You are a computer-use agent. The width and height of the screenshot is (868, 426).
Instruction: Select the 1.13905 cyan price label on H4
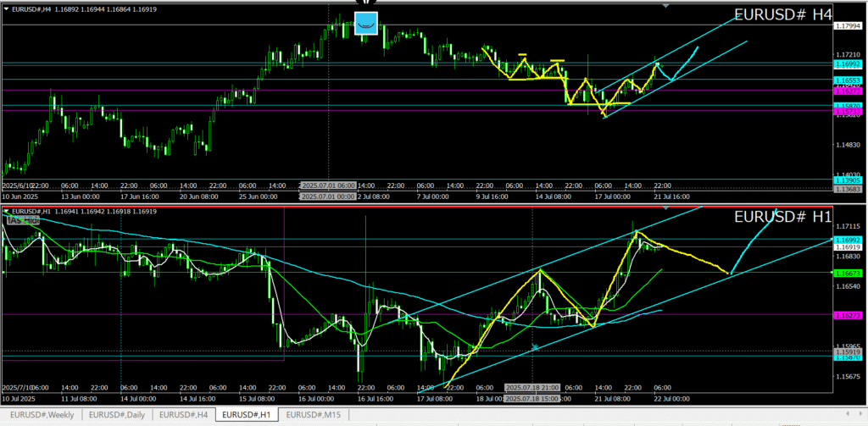tap(849, 181)
